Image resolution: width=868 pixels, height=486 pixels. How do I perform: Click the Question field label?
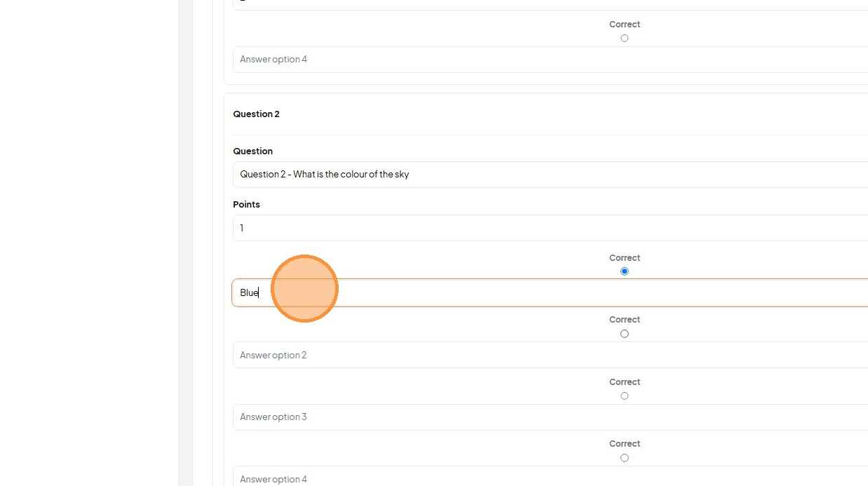point(252,151)
